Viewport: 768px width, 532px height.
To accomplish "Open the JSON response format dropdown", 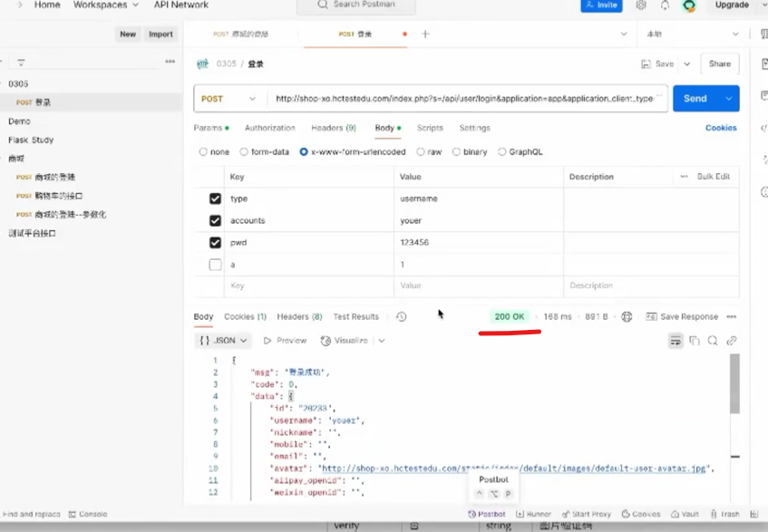I will [x=223, y=341].
